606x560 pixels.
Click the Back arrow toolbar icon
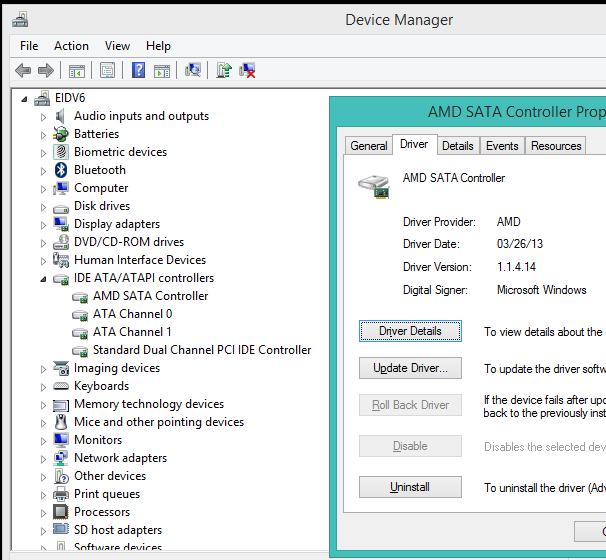(x=23, y=71)
